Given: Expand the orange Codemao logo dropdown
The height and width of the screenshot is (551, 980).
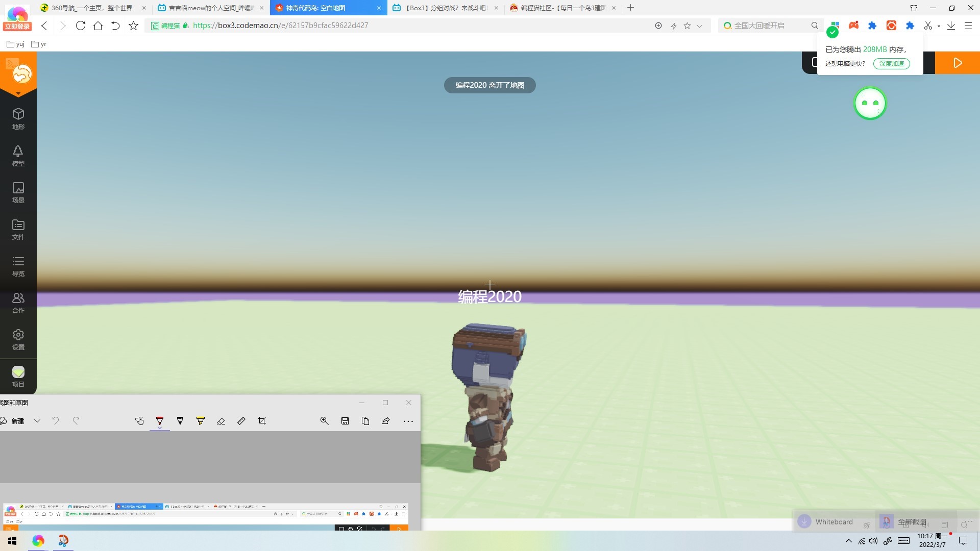Looking at the screenshot, I should click(18, 93).
